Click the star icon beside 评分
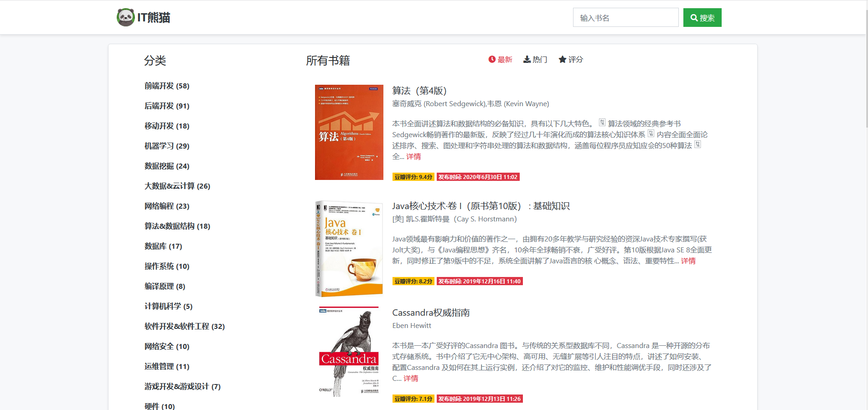Screen dimensions: 868x410 562,59
